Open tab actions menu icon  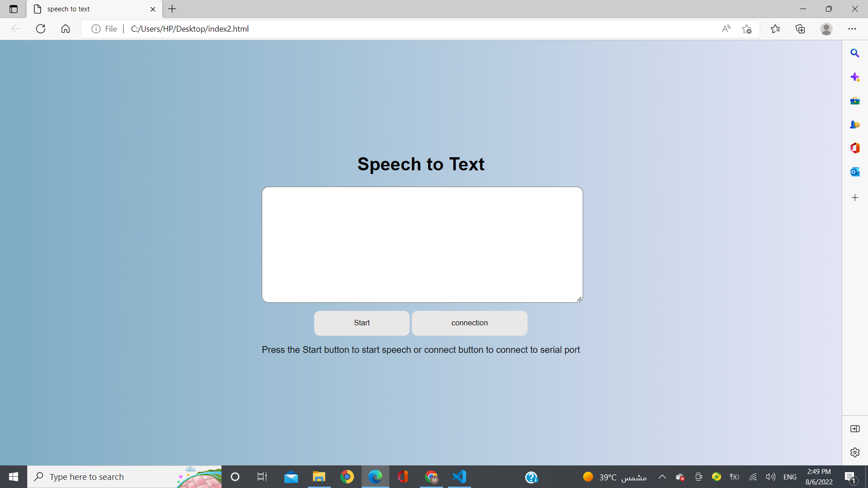coord(14,9)
